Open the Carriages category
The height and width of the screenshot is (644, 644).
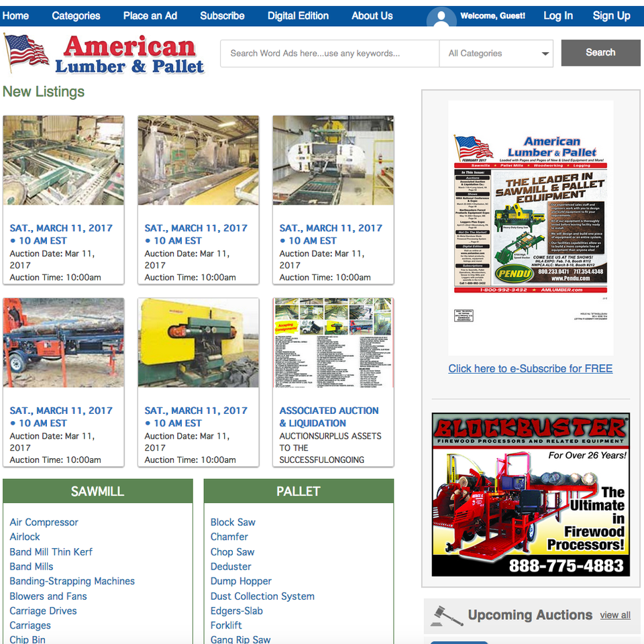point(30,625)
